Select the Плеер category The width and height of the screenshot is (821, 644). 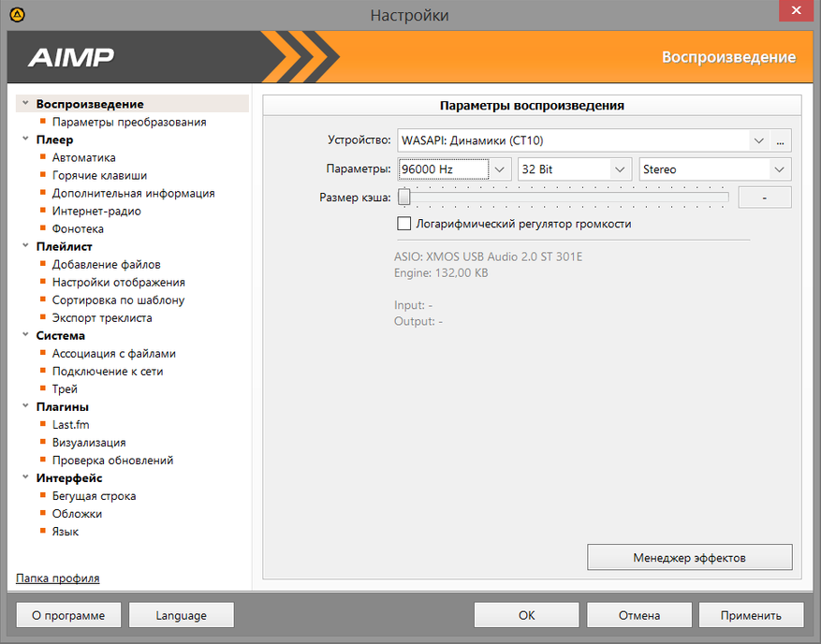pyautogui.click(x=54, y=139)
